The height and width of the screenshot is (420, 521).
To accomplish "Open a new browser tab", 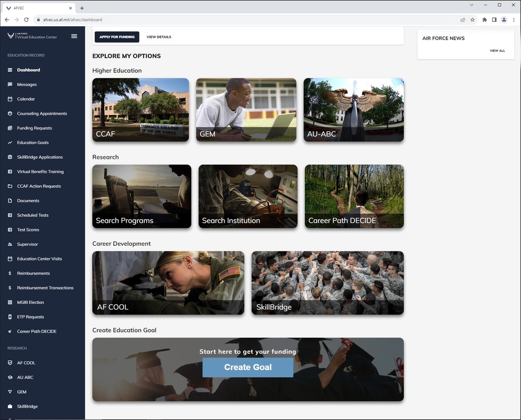I will pos(82,8).
